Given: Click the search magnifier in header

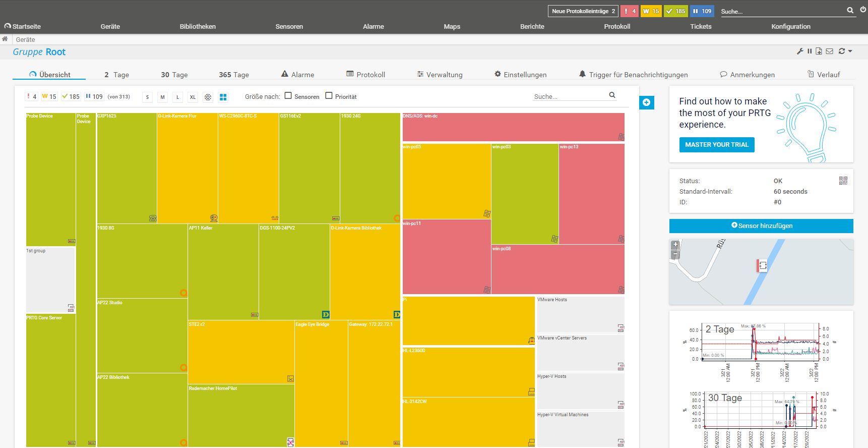Looking at the screenshot, I should click(850, 11).
